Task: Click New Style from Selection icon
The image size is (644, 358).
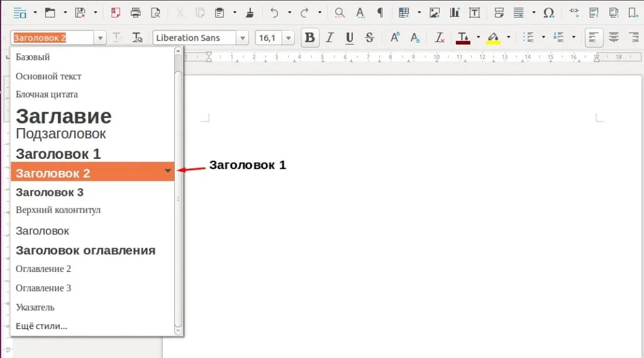Action: pos(137,38)
